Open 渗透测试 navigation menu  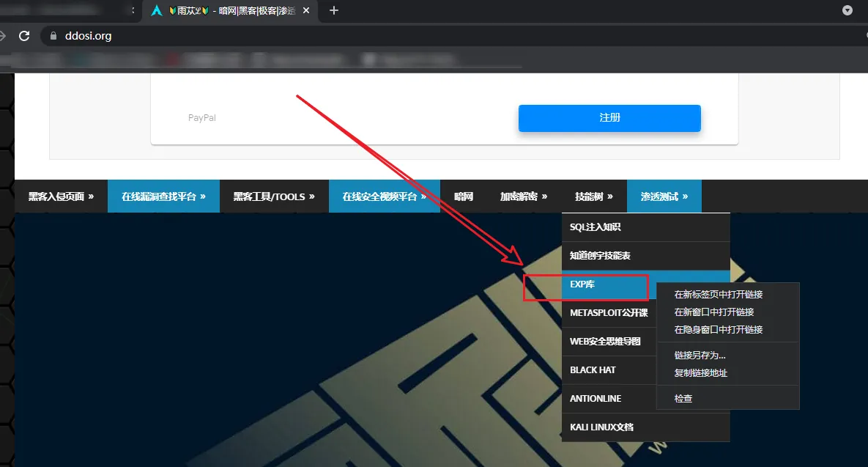tap(664, 196)
